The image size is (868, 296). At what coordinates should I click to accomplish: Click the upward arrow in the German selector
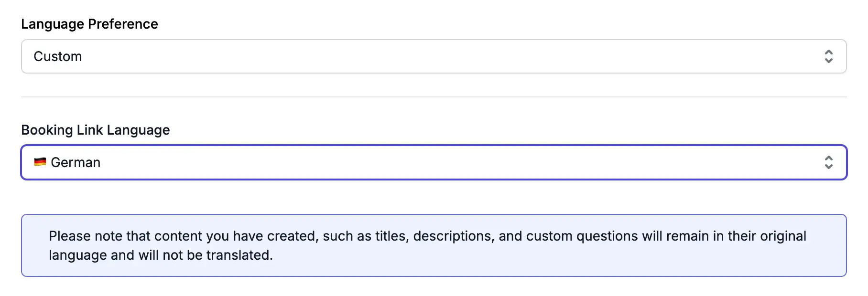click(x=828, y=158)
